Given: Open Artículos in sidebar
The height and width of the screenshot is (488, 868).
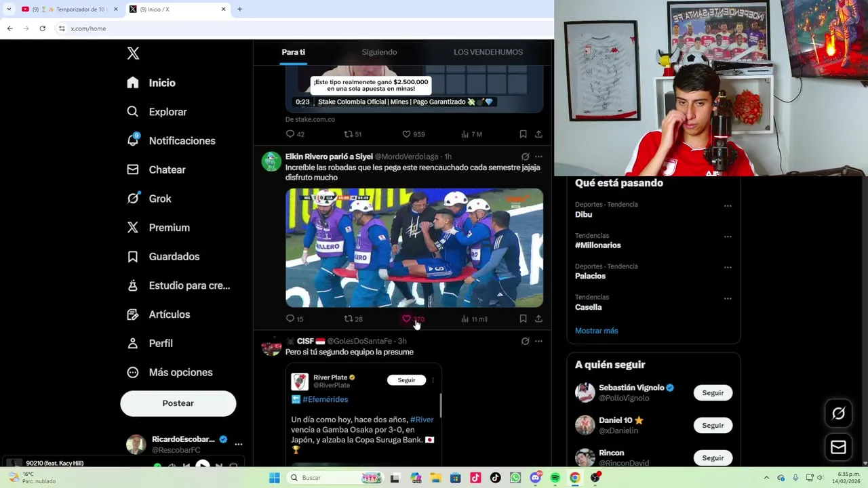Looking at the screenshot, I should tap(158, 314).
